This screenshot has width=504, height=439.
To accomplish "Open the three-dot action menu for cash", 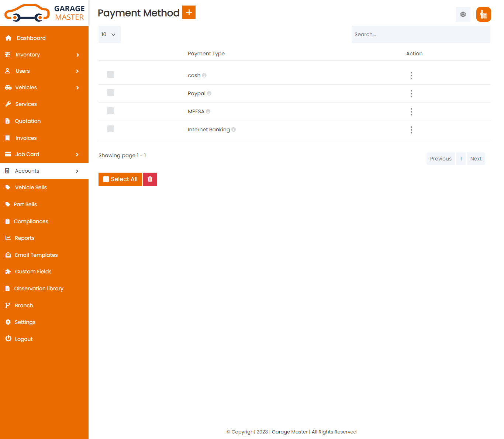I will (411, 76).
